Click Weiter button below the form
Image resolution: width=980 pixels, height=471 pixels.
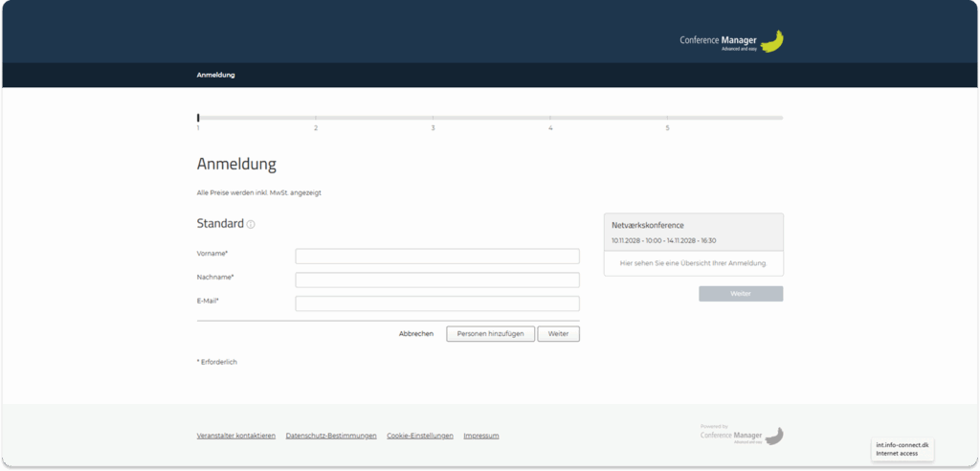point(558,334)
